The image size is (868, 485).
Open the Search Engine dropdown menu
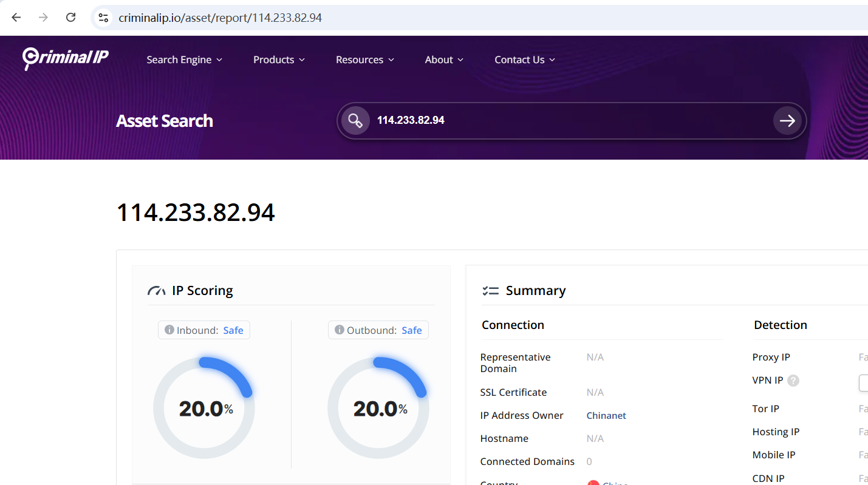[185, 59]
